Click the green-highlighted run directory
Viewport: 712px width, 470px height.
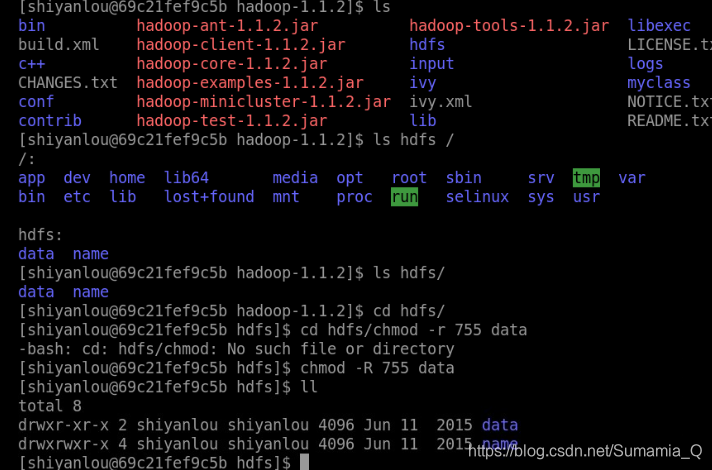click(404, 197)
